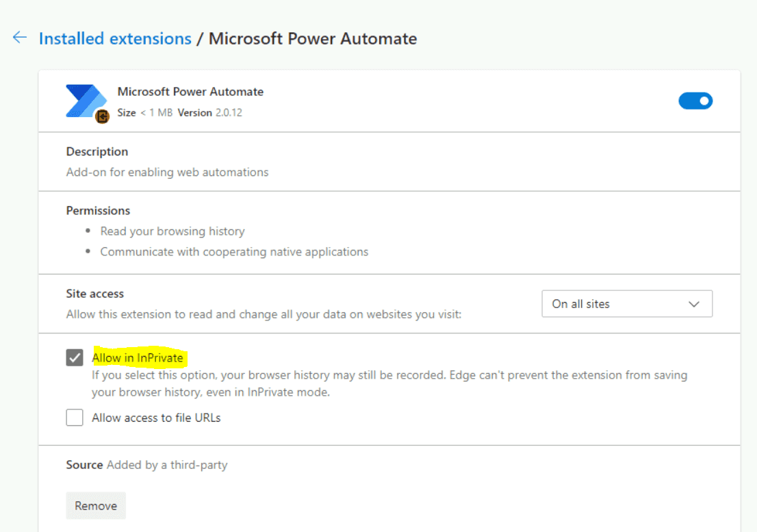Open the 'On all sites' site access dropdown
This screenshot has width=757, height=532.
[627, 303]
